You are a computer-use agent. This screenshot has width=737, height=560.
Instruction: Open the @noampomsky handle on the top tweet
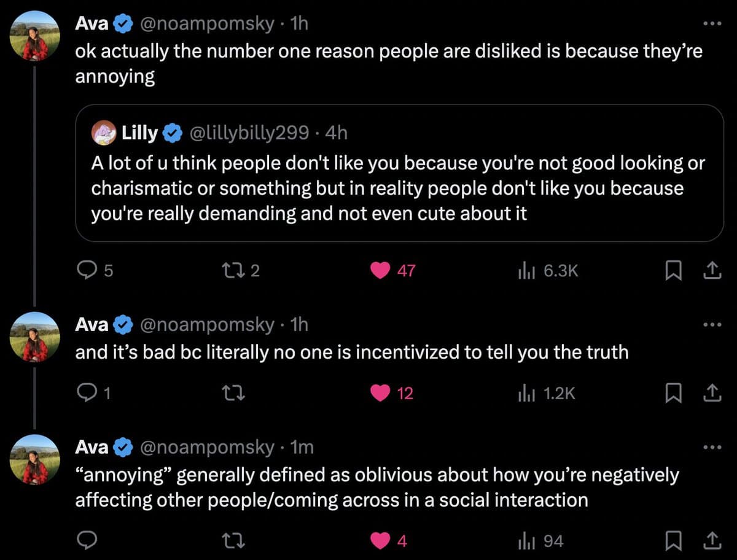click(208, 24)
